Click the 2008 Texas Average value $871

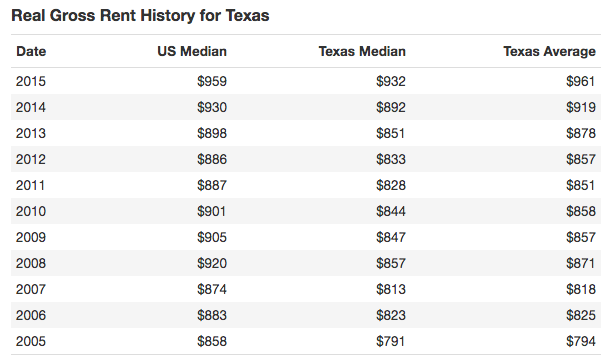click(580, 263)
